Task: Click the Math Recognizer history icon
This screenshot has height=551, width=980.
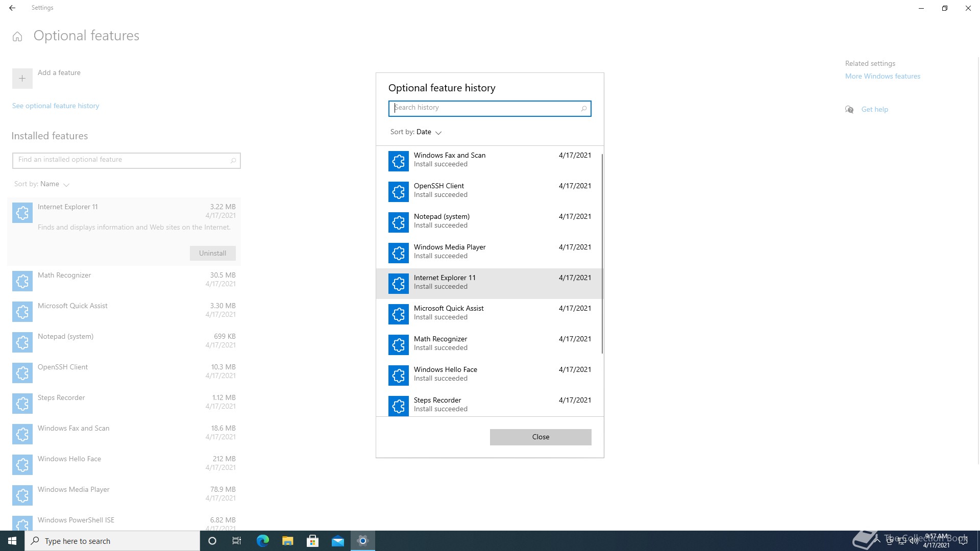Action: (x=398, y=345)
